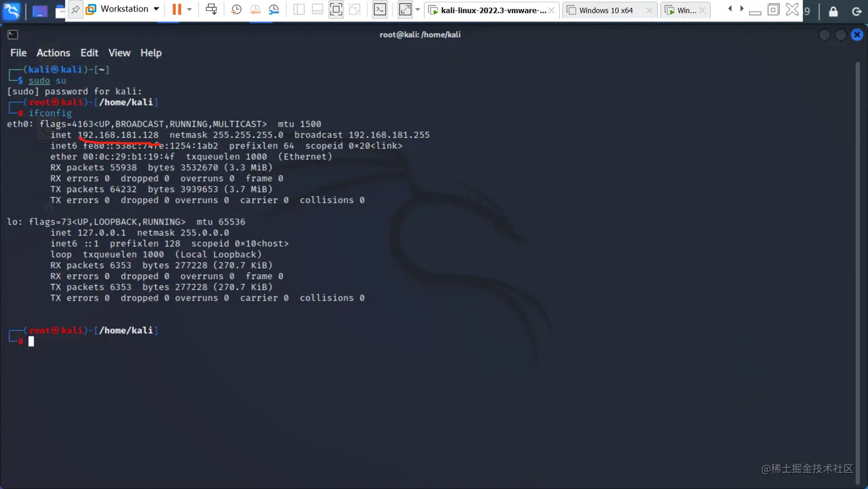The height and width of the screenshot is (489, 868).
Task: Click the terminal cursor at the last prompt
Action: (31, 341)
